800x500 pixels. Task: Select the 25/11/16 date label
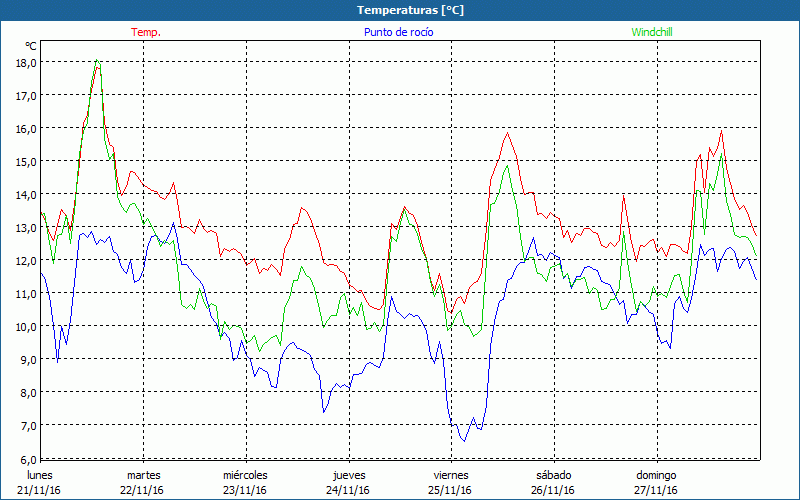[x=451, y=490]
